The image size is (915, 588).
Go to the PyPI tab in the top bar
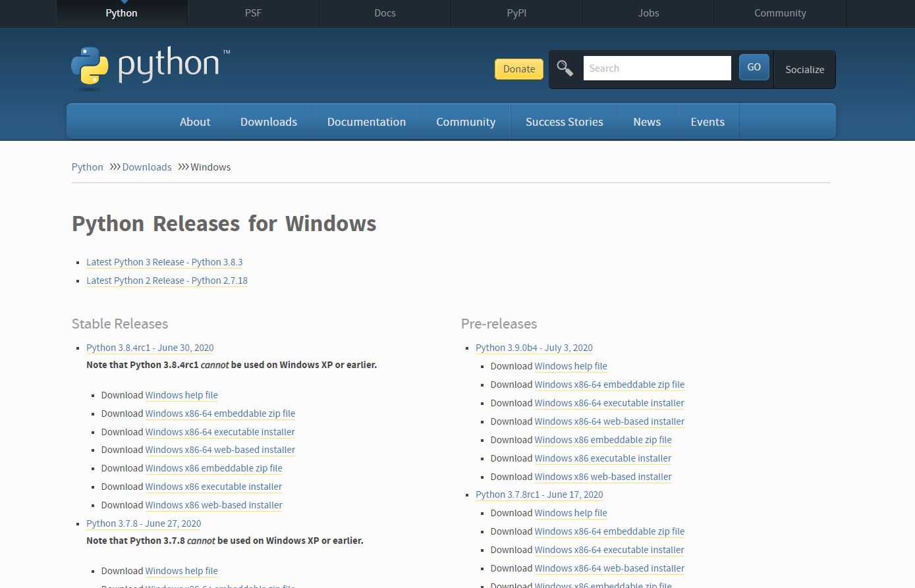coord(517,13)
